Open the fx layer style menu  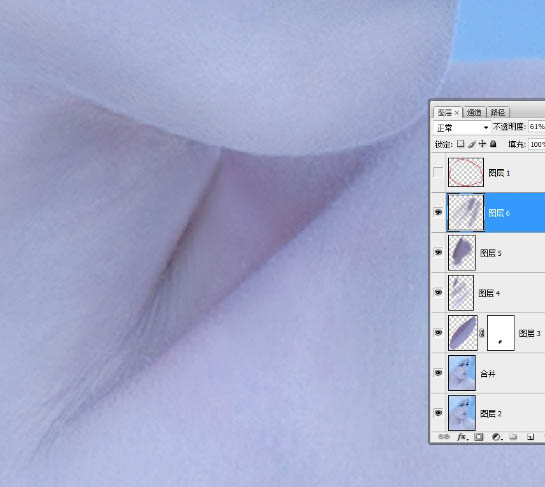click(x=463, y=437)
